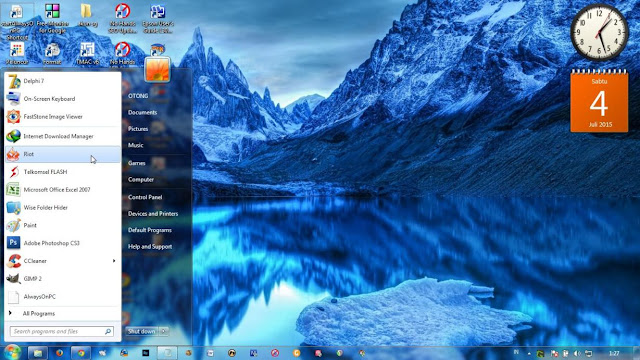Open the volume speaker tray icon

coord(577,353)
